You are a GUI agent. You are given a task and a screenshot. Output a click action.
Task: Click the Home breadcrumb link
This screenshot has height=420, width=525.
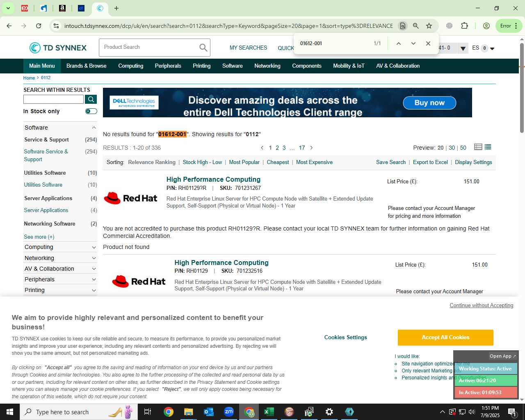click(x=29, y=78)
